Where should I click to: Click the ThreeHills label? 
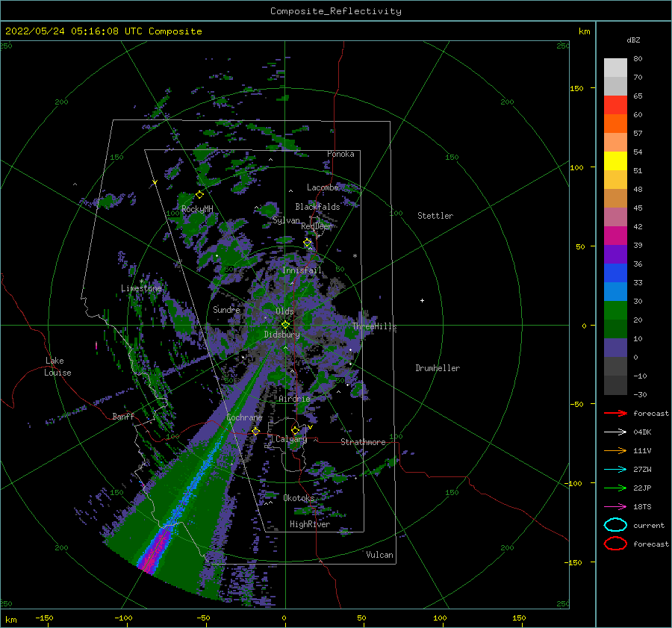pyautogui.click(x=375, y=326)
